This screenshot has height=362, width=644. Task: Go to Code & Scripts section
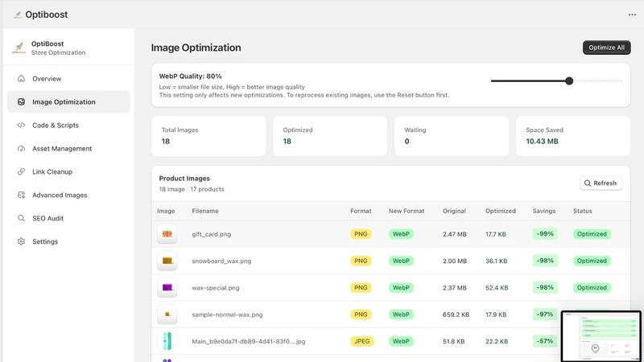pos(68,125)
